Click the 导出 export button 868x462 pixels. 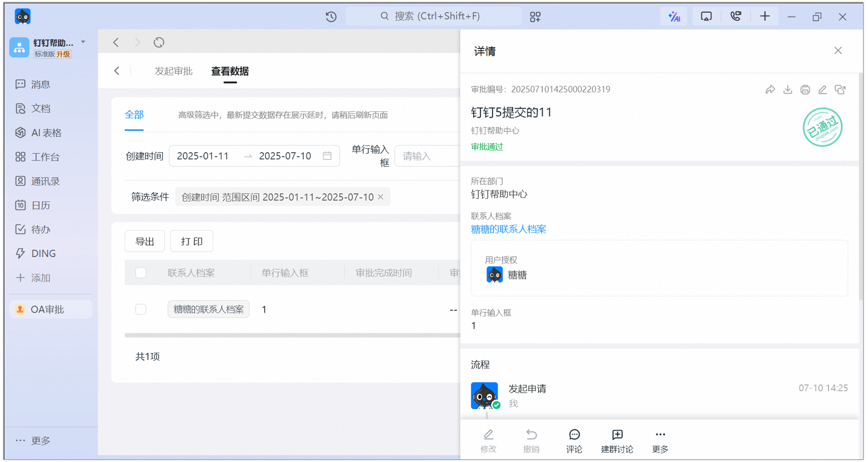pos(145,241)
